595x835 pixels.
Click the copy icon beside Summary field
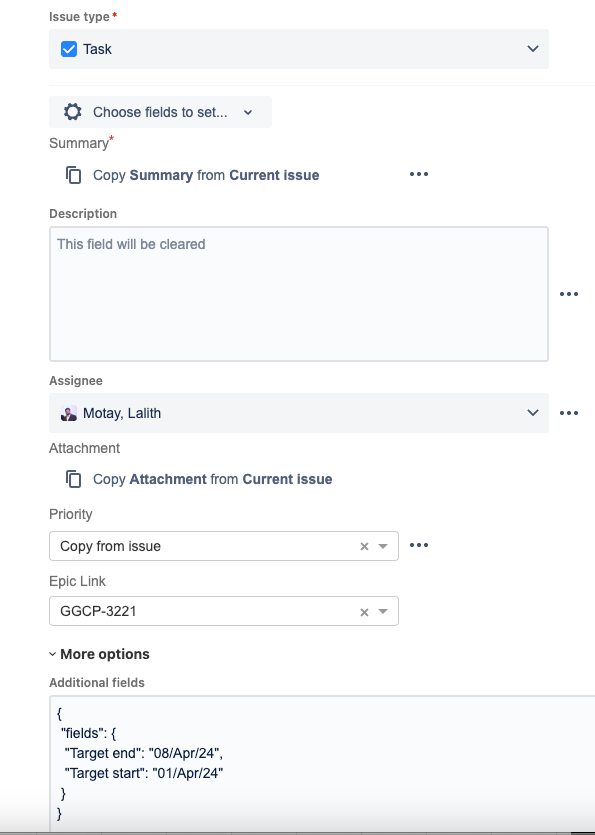(x=74, y=175)
